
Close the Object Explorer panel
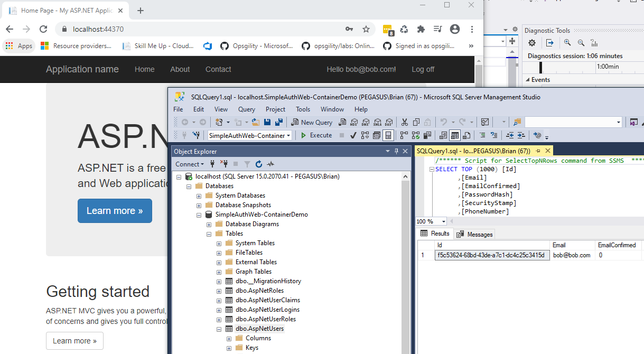pyautogui.click(x=406, y=152)
